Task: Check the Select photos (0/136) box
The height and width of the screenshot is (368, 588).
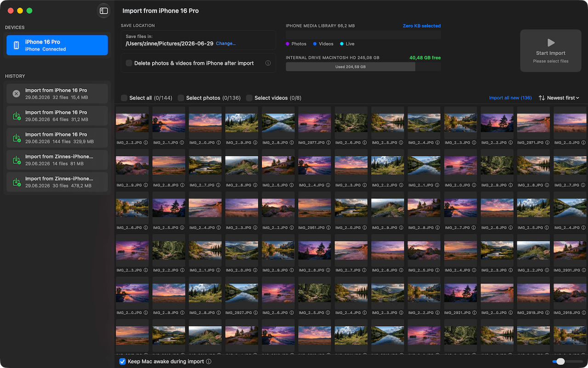Action: (181, 98)
